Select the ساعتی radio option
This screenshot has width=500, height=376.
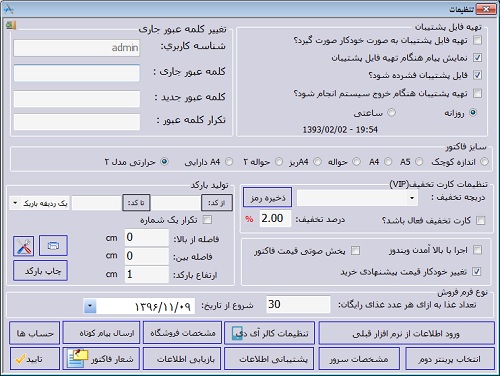(392, 113)
